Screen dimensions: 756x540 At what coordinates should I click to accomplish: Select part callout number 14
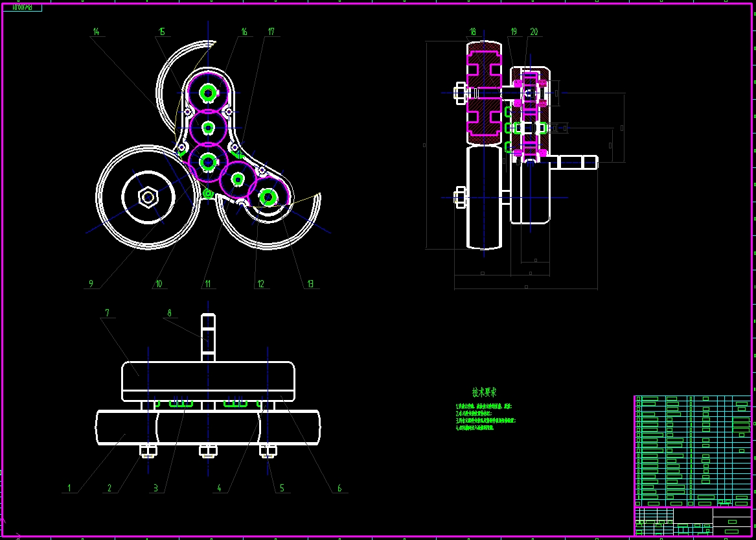tap(97, 32)
